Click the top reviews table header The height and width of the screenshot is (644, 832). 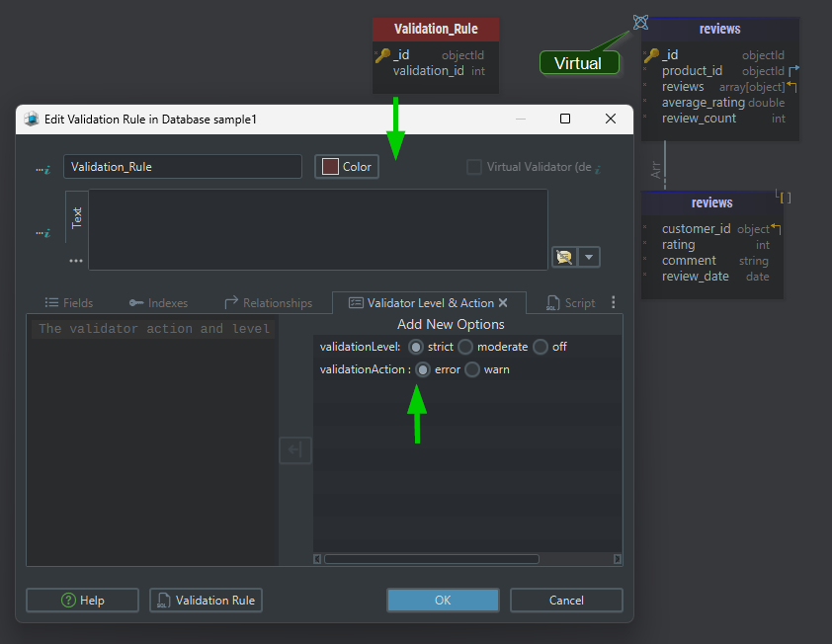click(x=719, y=30)
